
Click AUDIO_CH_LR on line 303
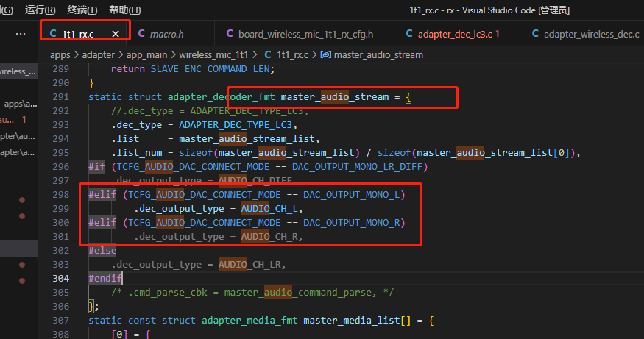click(250, 264)
